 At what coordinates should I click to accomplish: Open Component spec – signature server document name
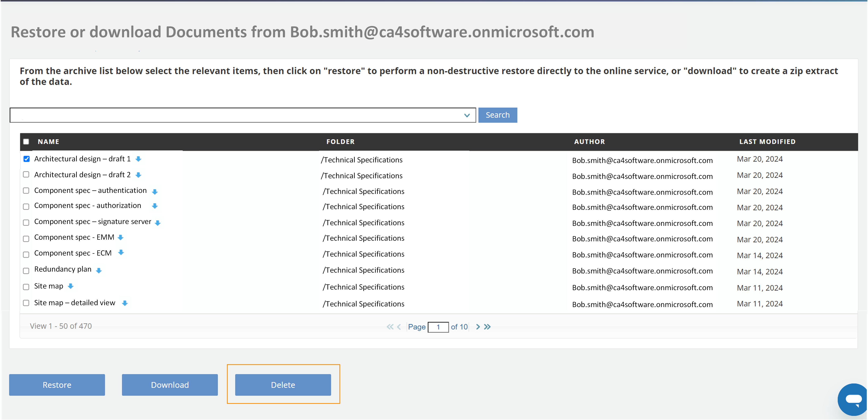[93, 222]
